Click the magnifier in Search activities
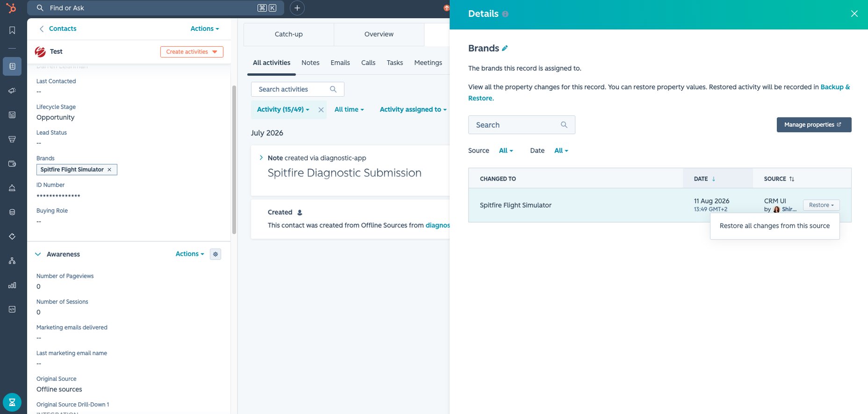The height and width of the screenshot is (414, 868). pos(333,89)
